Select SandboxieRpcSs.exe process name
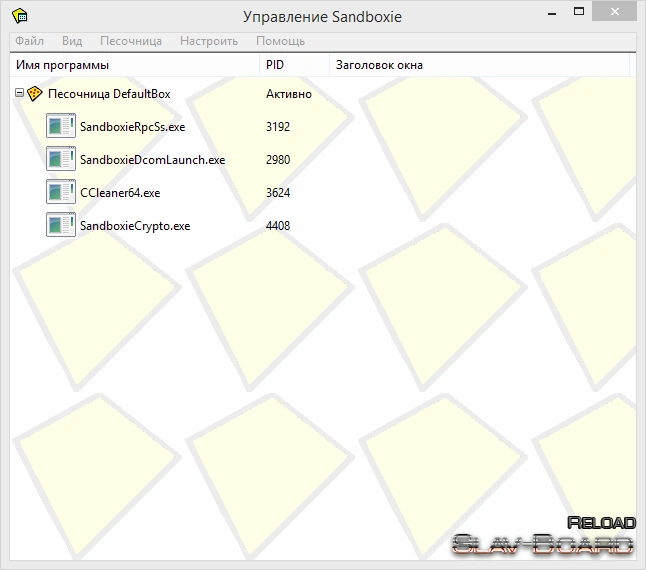 coord(133,127)
